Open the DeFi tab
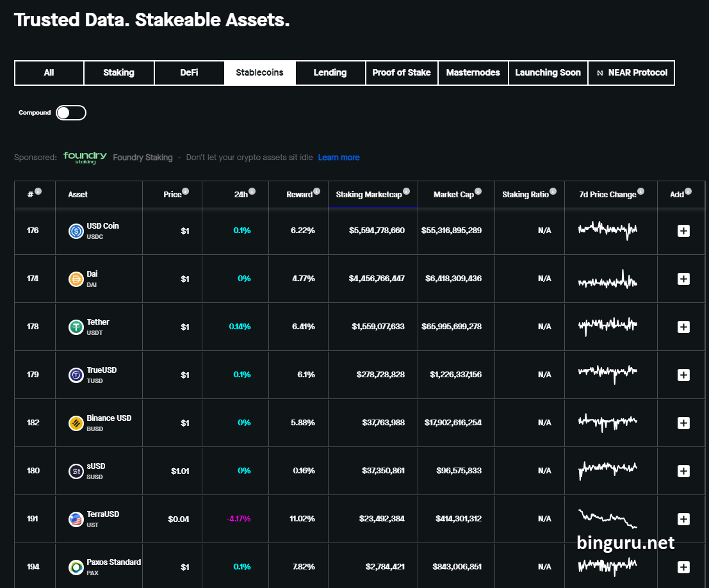This screenshot has width=709, height=588. tap(189, 73)
